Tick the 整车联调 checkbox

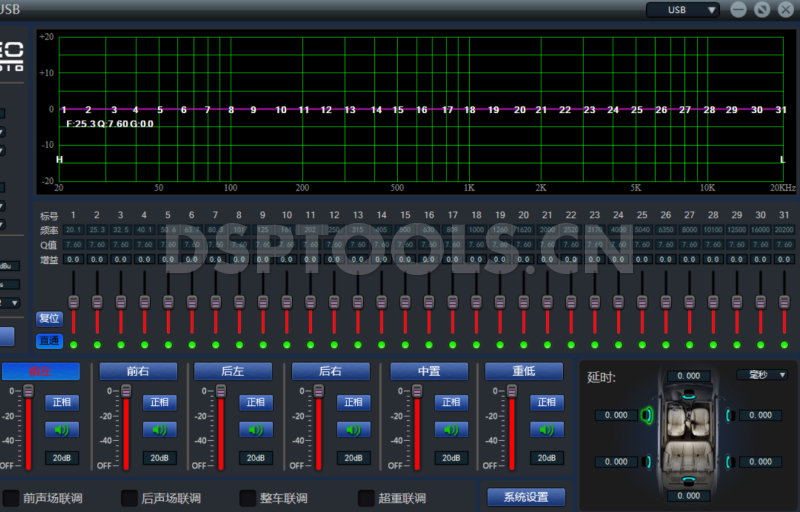[248, 498]
